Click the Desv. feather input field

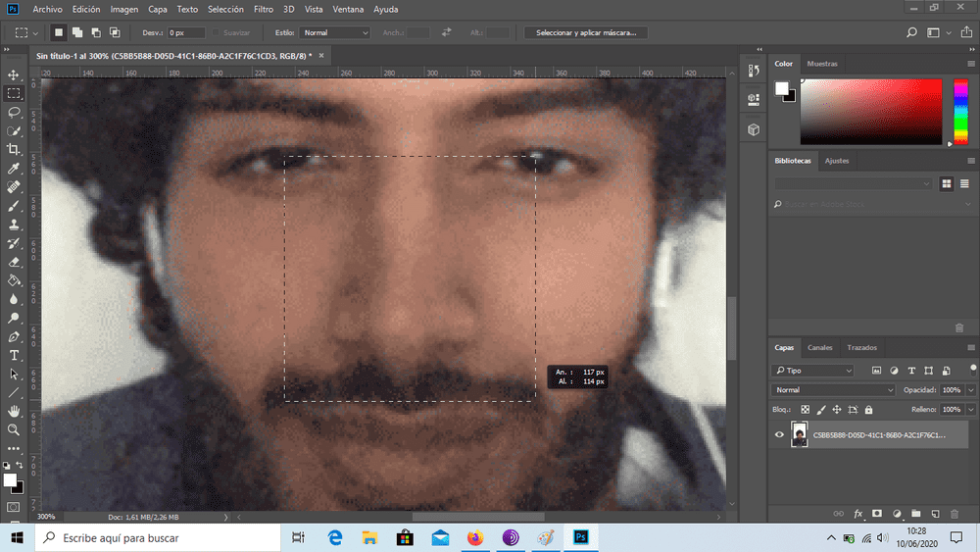coord(186,32)
